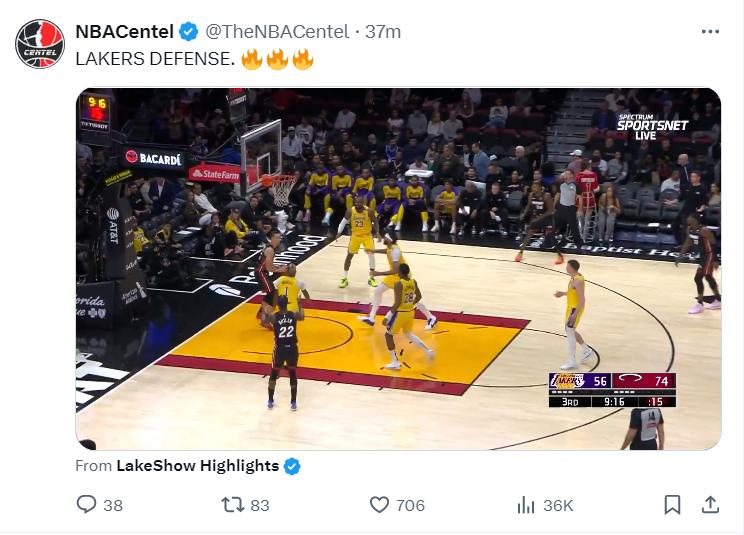Click the blue verified badge beside NBACentel
This screenshot has height=535, width=744.
(x=188, y=32)
